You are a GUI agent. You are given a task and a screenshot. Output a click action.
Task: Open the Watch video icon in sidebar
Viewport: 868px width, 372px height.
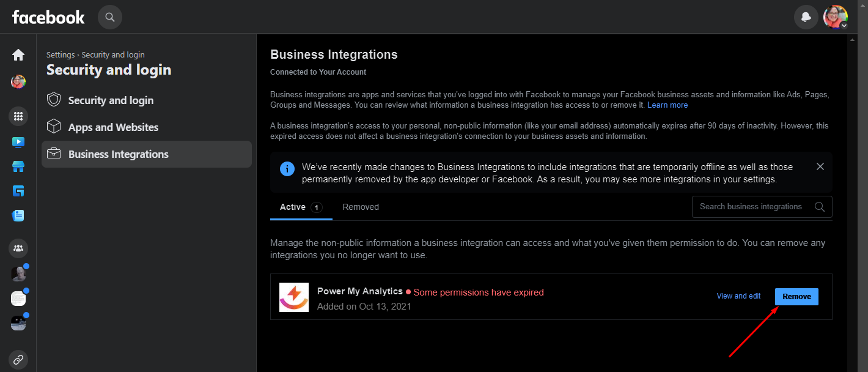(x=18, y=142)
